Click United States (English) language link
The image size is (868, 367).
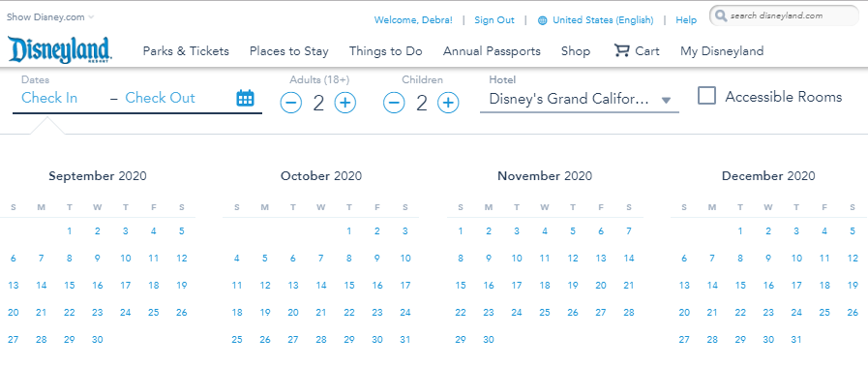(x=603, y=20)
